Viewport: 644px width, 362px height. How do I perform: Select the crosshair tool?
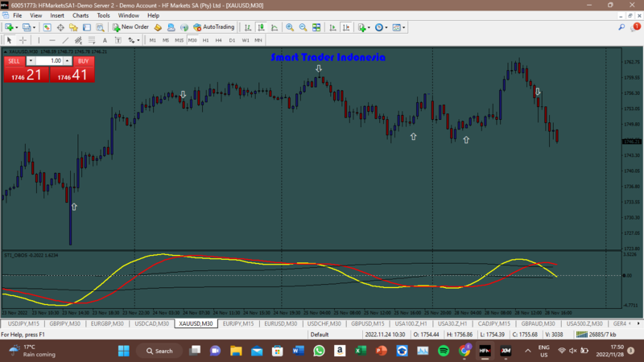(23, 40)
